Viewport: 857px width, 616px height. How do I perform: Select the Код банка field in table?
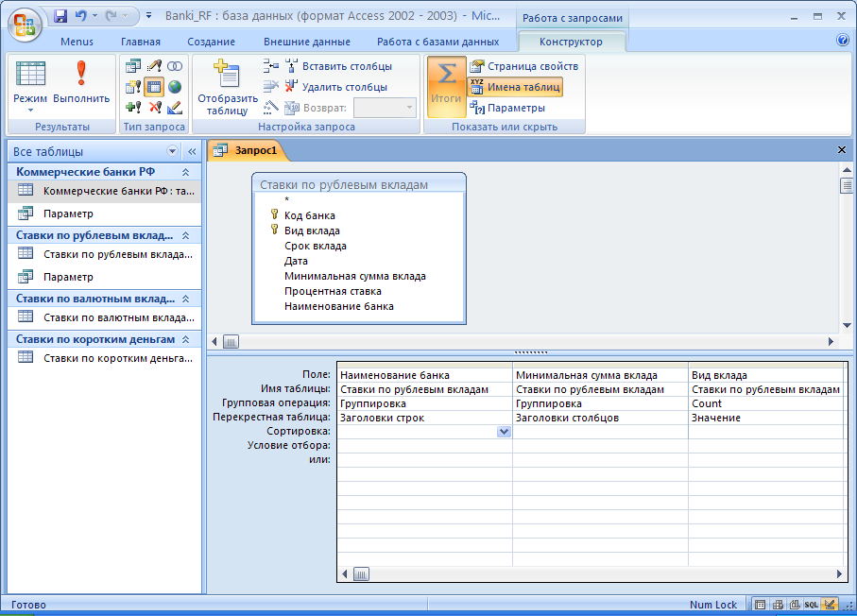309,215
